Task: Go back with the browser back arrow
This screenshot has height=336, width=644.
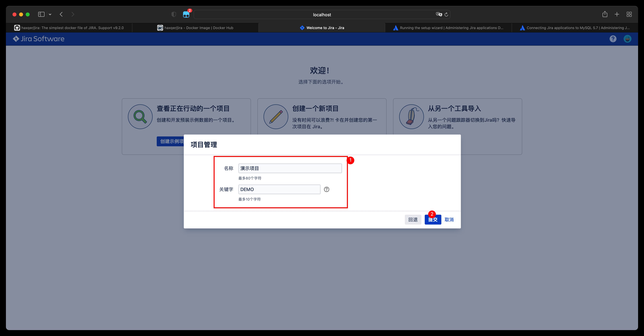Action: coord(61,14)
